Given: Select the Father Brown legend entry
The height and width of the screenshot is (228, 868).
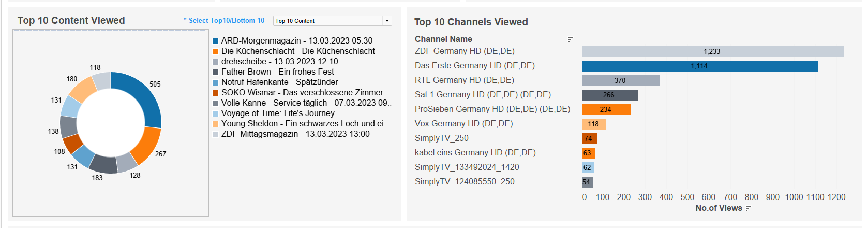Looking at the screenshot, I should coord(277,72).
